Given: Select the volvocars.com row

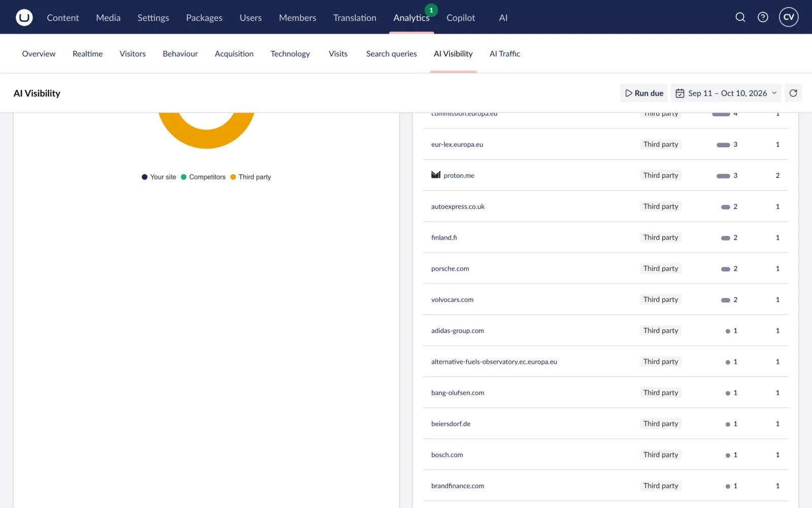Looking at the screenshot, I should pos(605,299).
